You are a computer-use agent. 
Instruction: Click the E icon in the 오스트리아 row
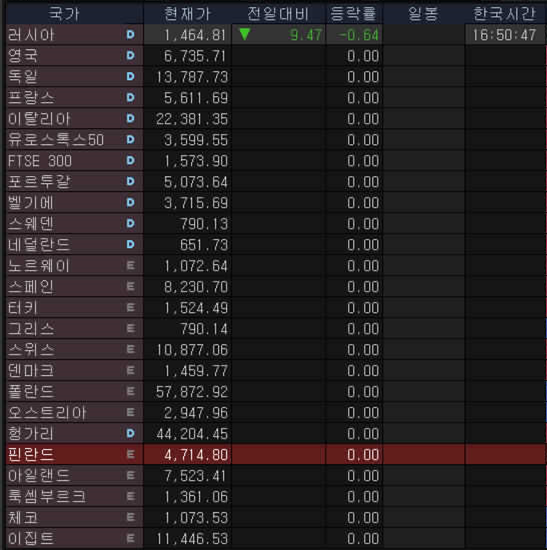click(x=131, y=412)
